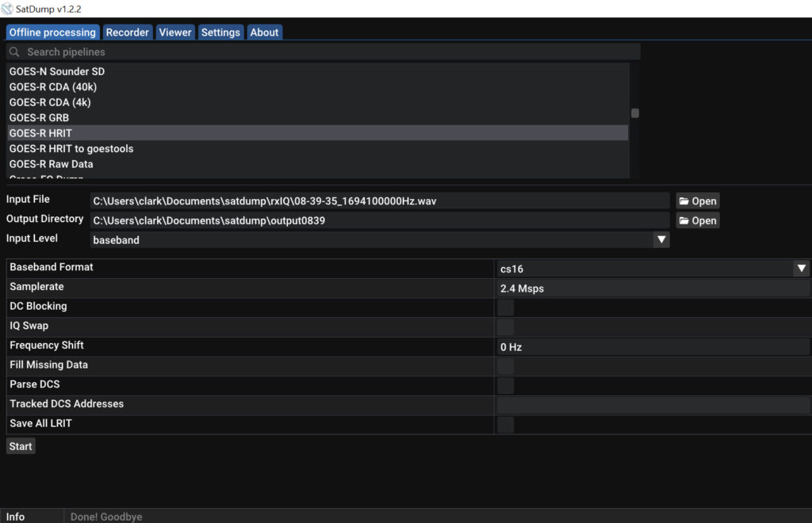
Task: Check the Parse DCS option
Action: point(505,385)
